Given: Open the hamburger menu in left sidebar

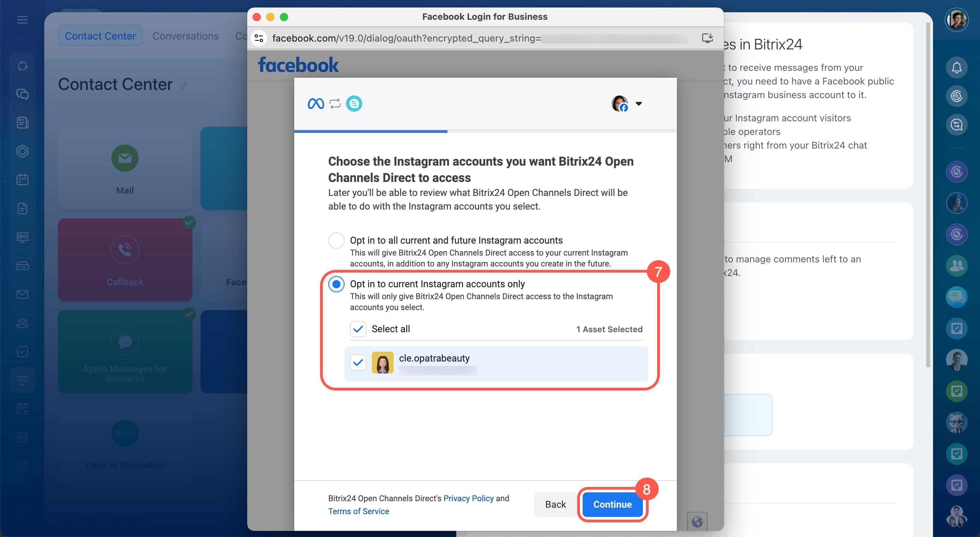Looking at the screenshot, I should pyautogui.click(x=22, y=20).
